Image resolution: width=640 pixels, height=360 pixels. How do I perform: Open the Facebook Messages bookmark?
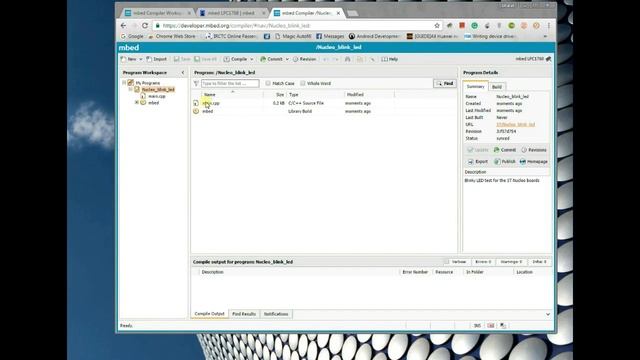coord(330,36)
